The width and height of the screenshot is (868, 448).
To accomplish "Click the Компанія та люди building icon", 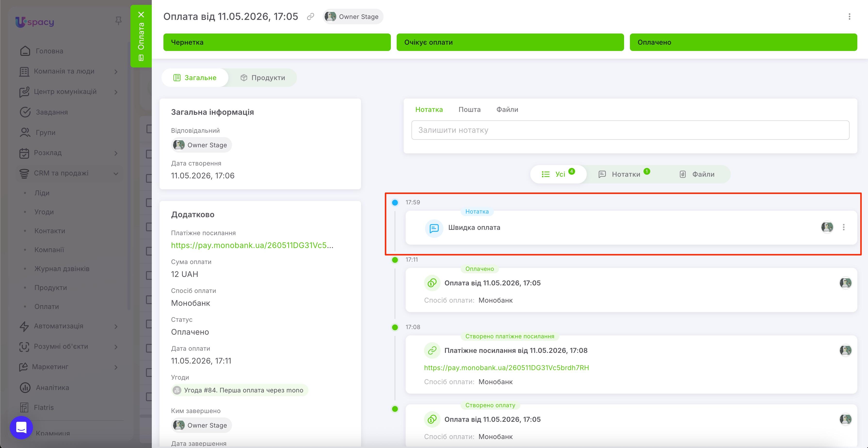I will point(24,72).
